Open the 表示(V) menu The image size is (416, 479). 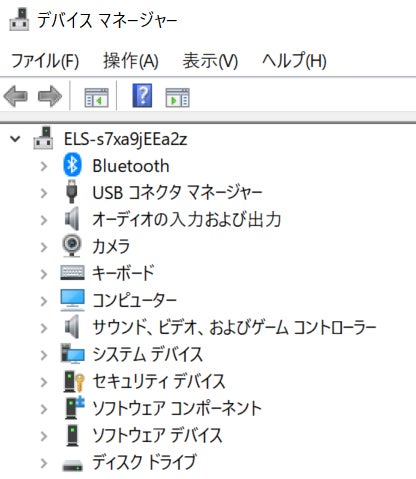(210, 61)
